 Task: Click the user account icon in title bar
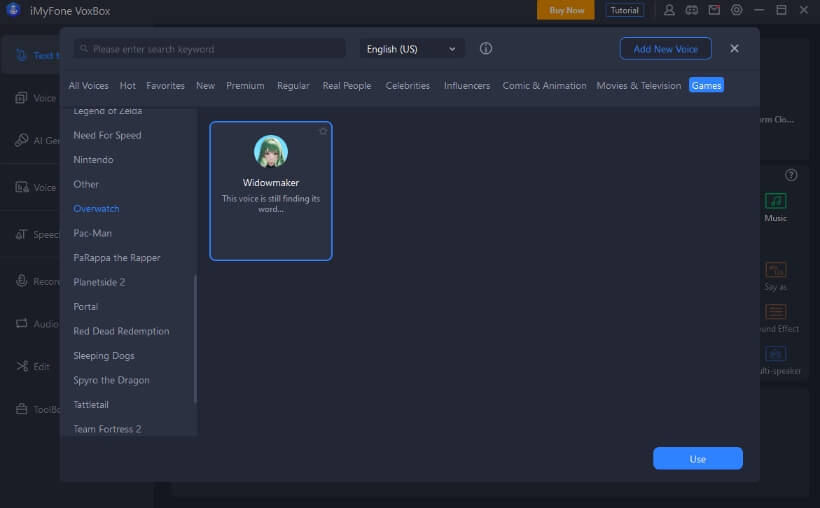coord(669,10)
